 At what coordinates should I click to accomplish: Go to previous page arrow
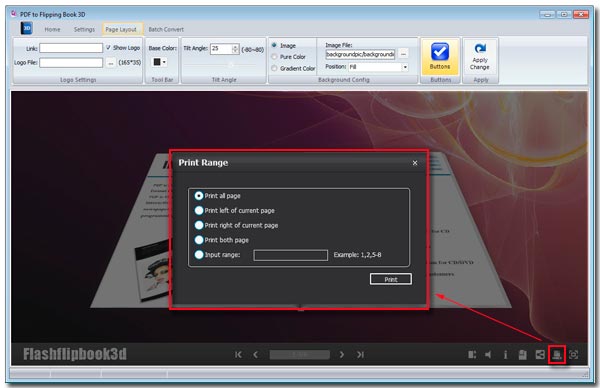tap(256, 355)
